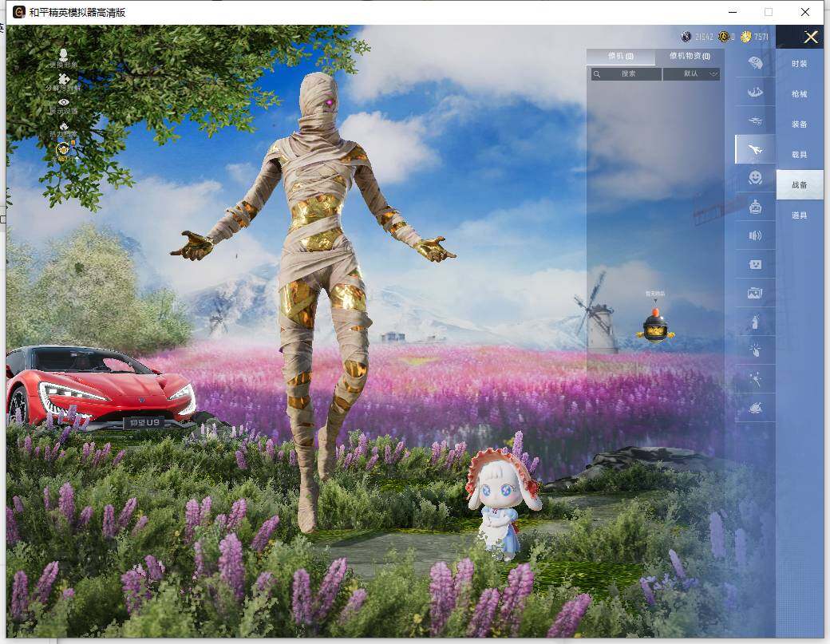The height and width of the screenshot is (644, 830).
Task: Select the fireworks sparkle sidebar icon
Action: pos(755,379)
